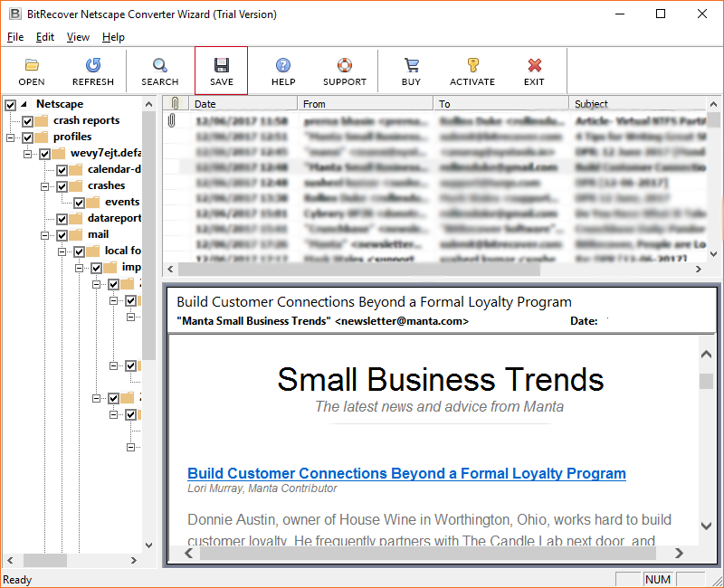Viewport: 724px width, 588px height.
Task: Sort emails by To column
Action: (501, 103)
